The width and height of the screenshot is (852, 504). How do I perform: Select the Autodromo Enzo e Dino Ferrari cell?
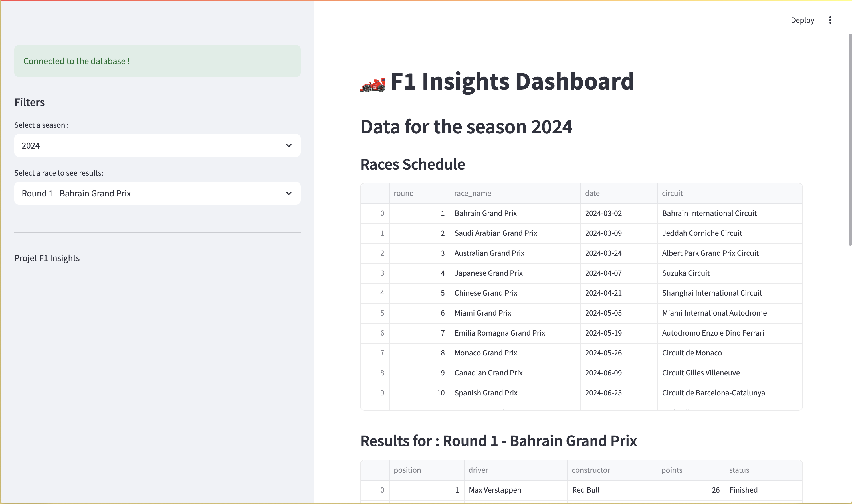pos(730,333)
